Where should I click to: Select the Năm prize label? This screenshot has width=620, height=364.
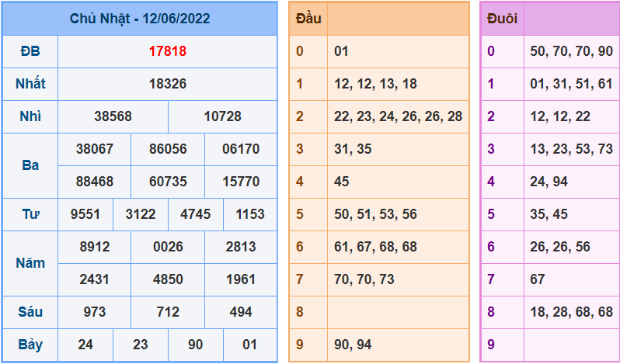click(x=30, y=263)
